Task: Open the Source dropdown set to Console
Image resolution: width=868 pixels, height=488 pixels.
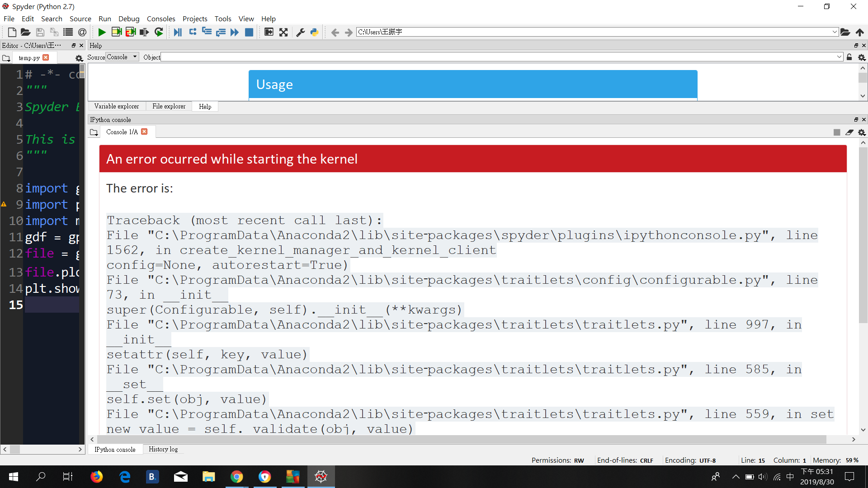Action: 122,57
